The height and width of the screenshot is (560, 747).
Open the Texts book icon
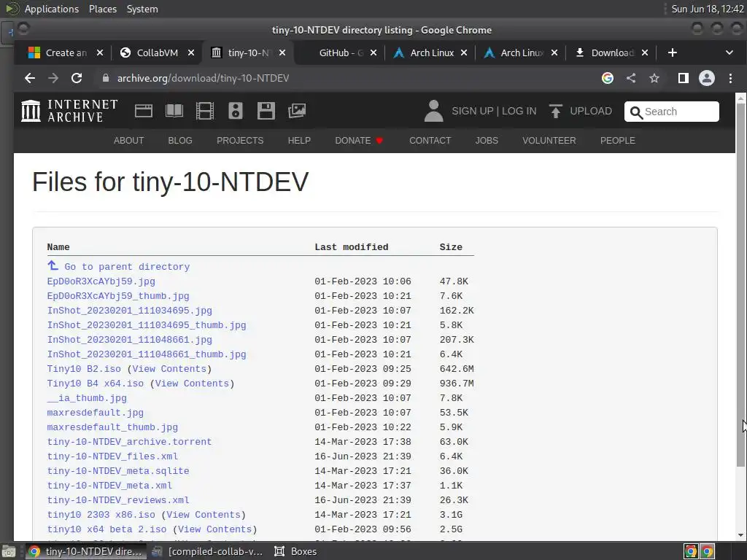click(x=174, y=111)
